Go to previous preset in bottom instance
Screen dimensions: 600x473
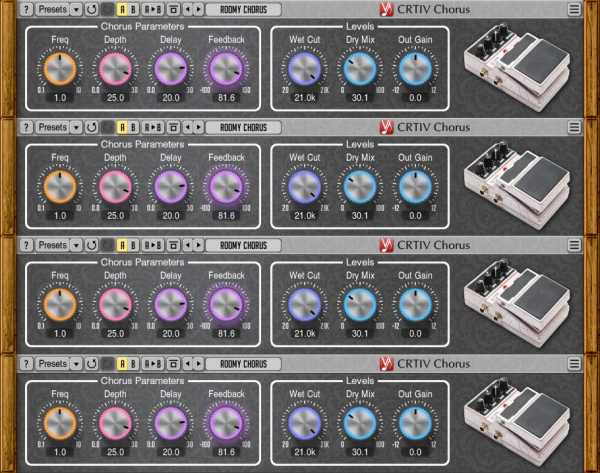[188, 364]
